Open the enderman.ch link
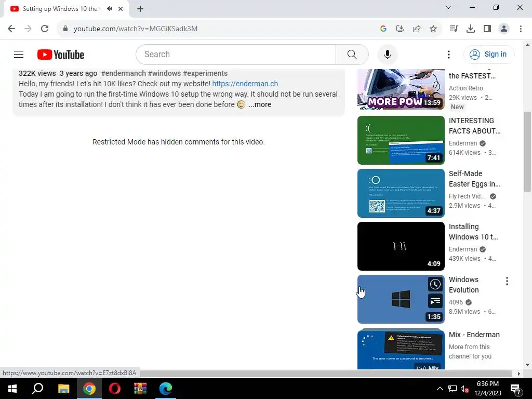 click(x=245, y=84)
